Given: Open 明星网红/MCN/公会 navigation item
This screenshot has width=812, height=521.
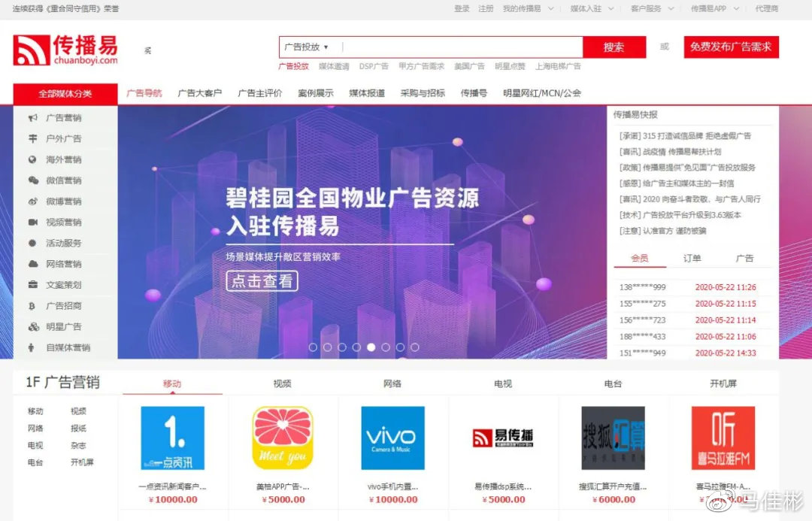Looking at the screenshot, I should (x=541, y=93).
